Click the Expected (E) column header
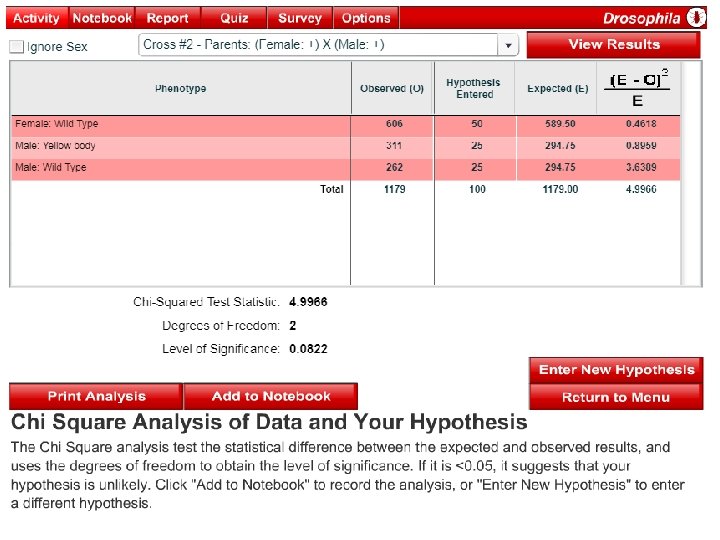The width and height of the screenshot is (720, 540). pos(557,89)
